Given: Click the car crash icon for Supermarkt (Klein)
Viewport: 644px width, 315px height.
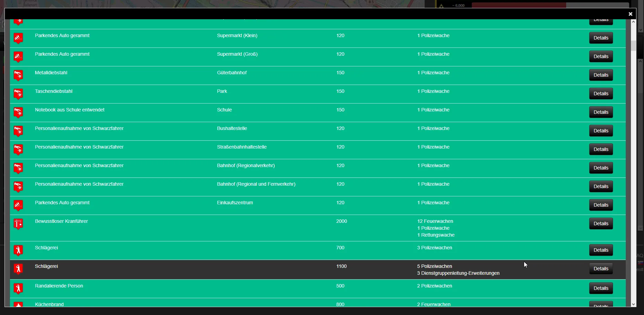Looking at the screenshot, I should coord(18,38).
